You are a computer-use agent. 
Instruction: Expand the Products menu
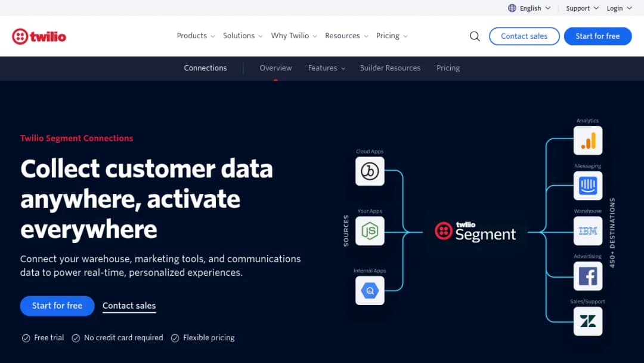coord(196,36)
